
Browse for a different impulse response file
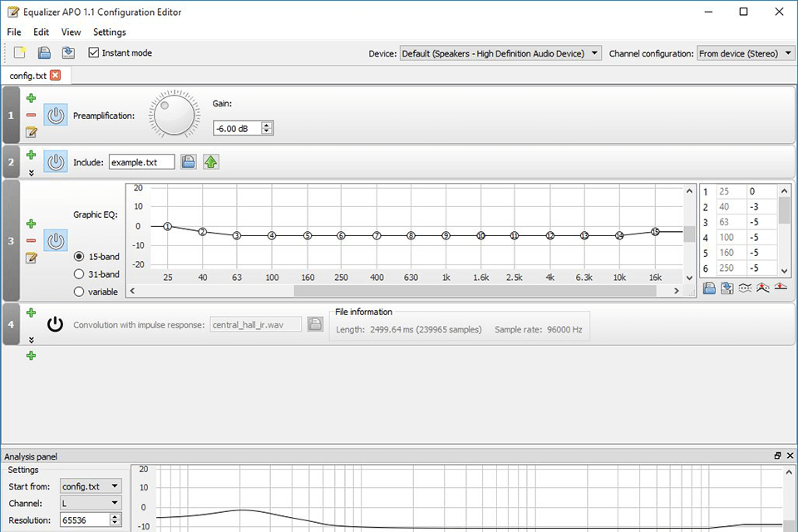tap(315, 324)
